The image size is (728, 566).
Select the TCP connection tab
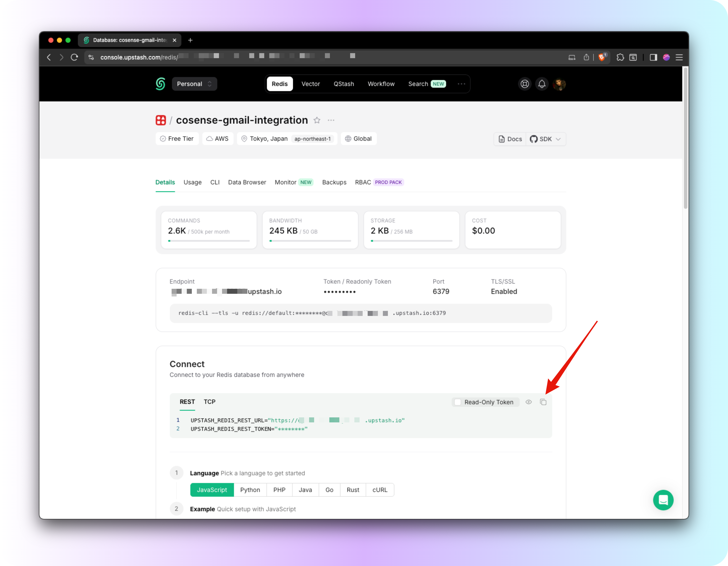[x=209, y=402]
